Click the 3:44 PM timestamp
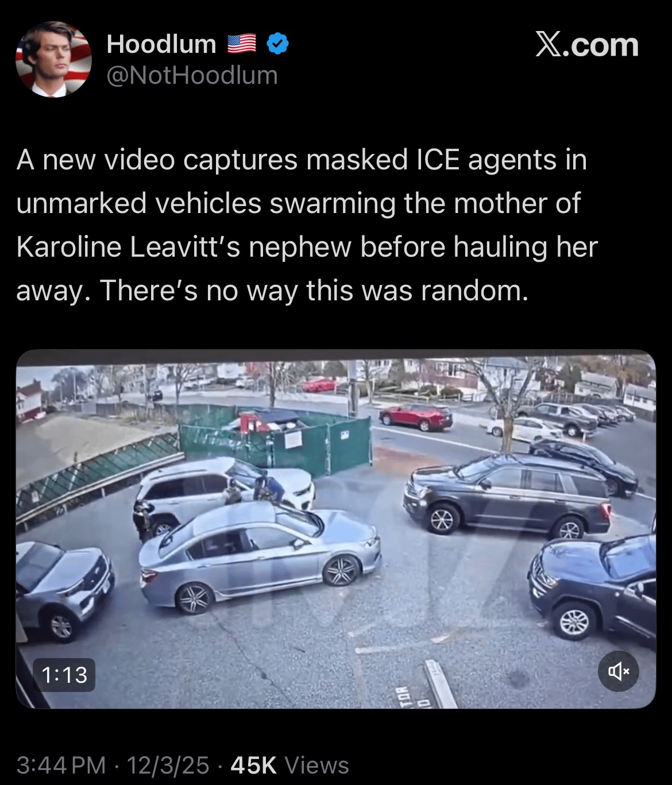672x785 pixels. pyautogui.click(x=61, y=765)
